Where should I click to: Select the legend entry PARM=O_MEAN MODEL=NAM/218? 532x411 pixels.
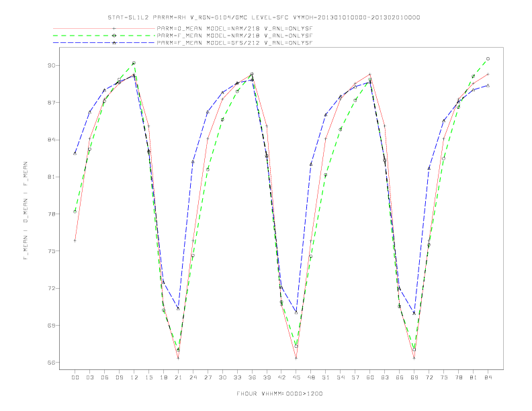coord(234,29)
